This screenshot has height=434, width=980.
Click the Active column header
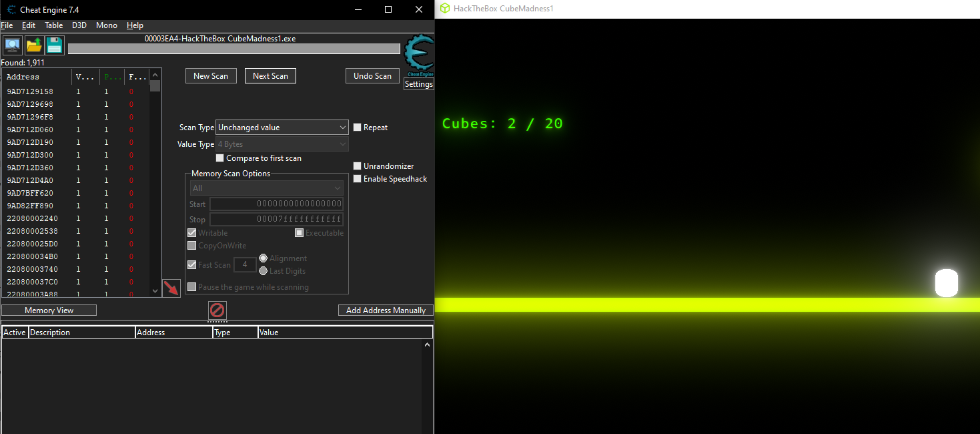click(x=15, y=333)
